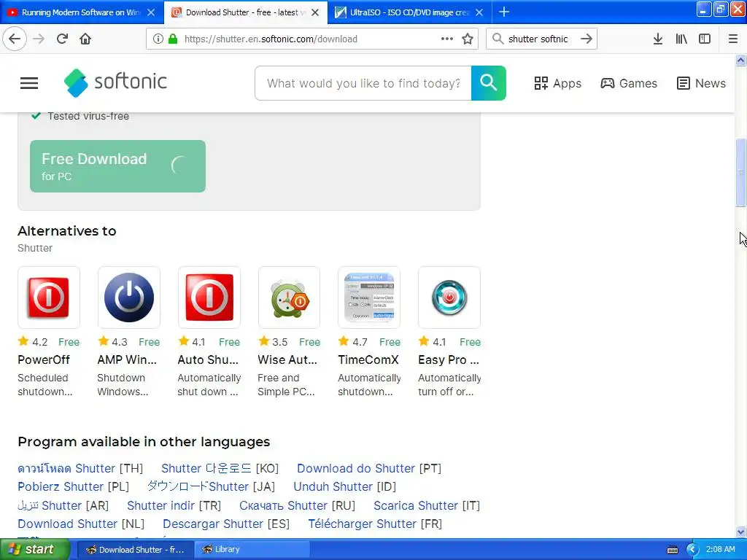Open the Windows start menu
The height and width of the screenshot is (560, 747).
pyautogui.click(x=34, y=550)
